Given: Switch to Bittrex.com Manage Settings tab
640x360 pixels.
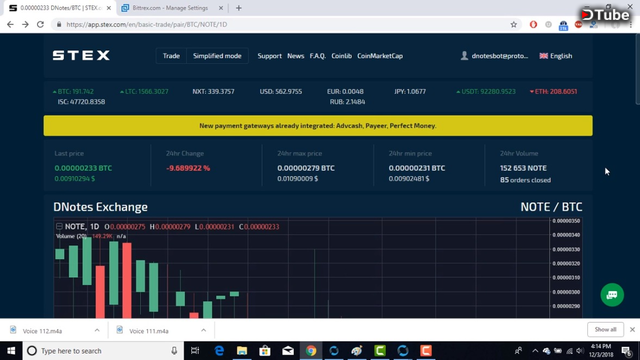Looking at the screenshot, I should [170, 8].
